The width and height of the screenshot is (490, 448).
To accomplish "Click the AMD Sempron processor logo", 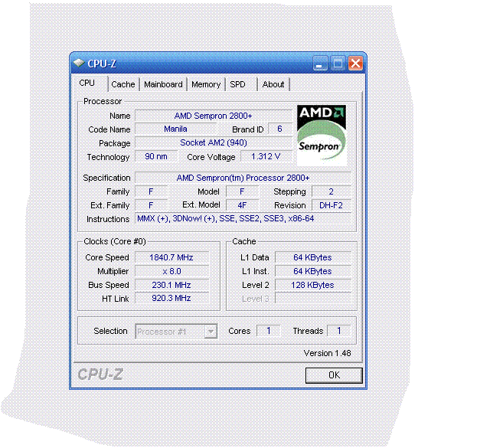I will tap(322, 135).
